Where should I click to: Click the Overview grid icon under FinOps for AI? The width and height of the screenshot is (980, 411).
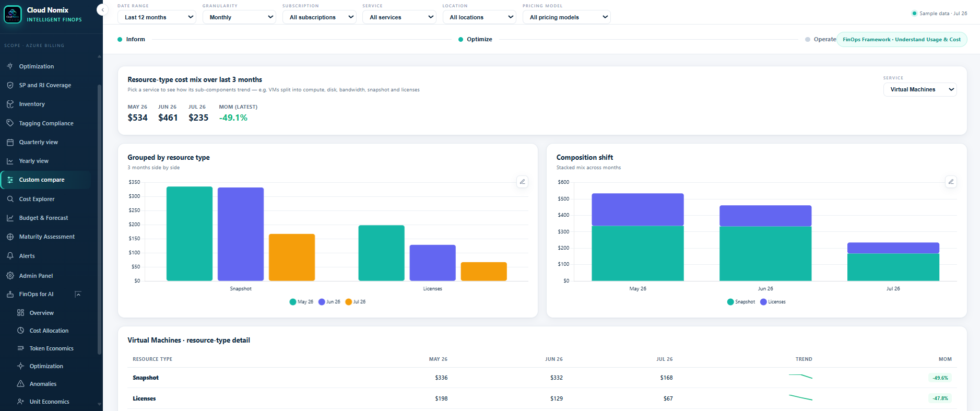pos(20,313)
